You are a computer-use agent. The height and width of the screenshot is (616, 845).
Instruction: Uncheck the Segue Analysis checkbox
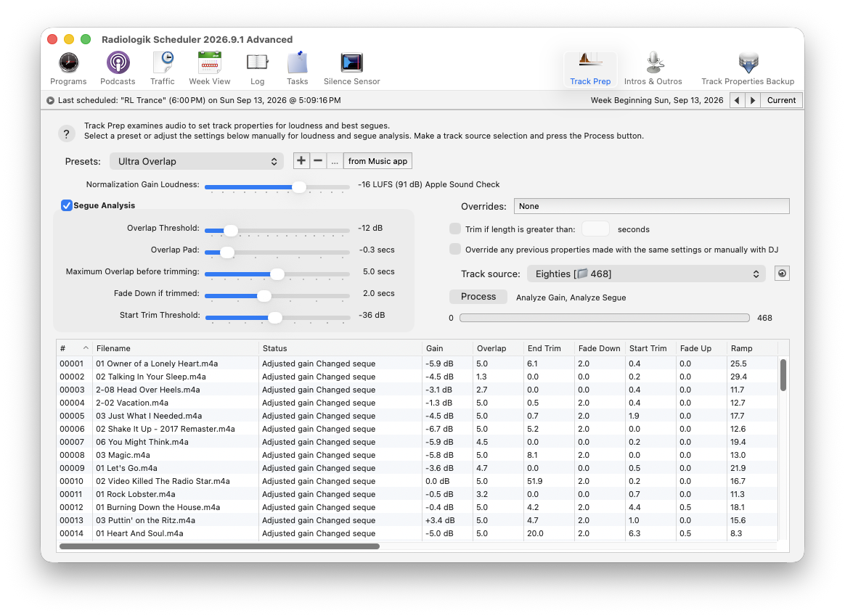pyautogui.click(x=66, y=205)
